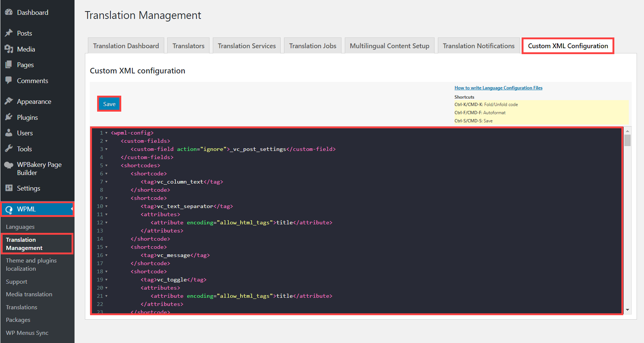The width and height of the screenshot is (644, 343).
Task: Click the Posts menu label
Action: pyautogui.click(x=24, y=33)
